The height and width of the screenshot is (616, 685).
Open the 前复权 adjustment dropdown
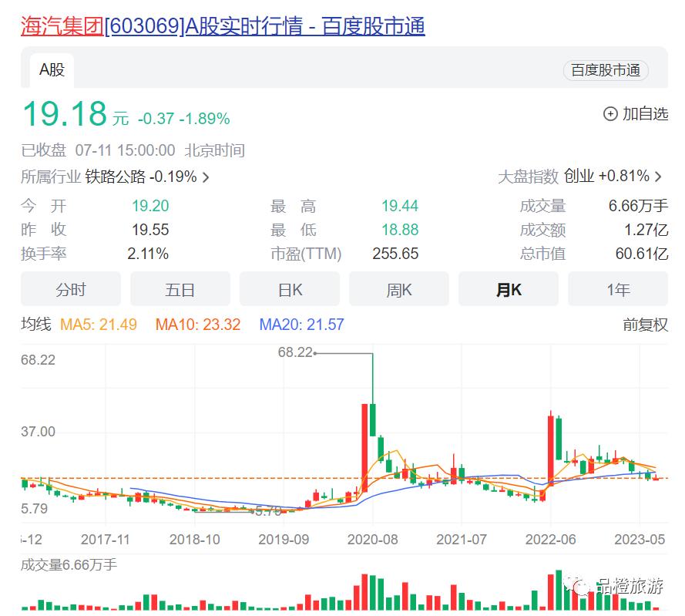(645, 325)
